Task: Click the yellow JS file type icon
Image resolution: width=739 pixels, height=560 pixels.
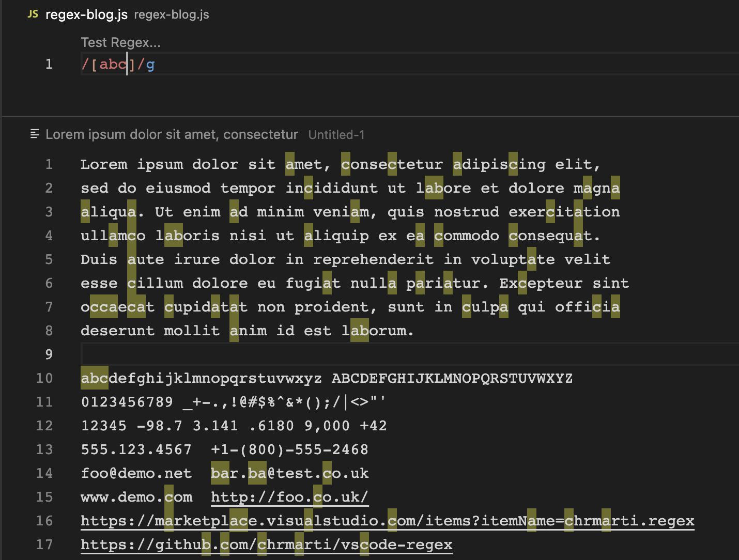Action: (33, 14)
